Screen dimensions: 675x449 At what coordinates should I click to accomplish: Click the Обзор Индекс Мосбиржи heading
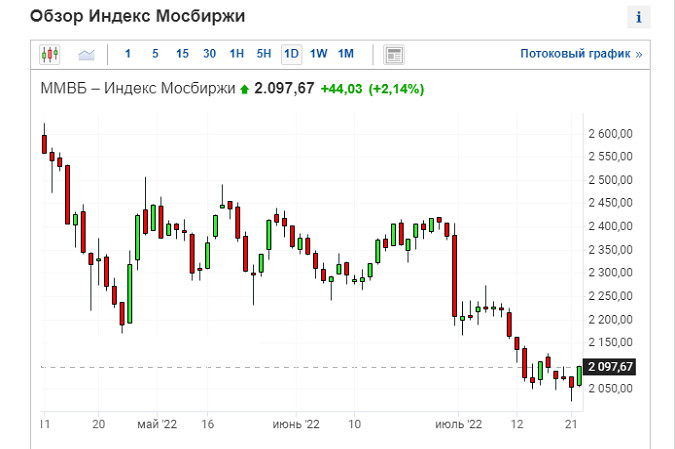click(137, 16)
